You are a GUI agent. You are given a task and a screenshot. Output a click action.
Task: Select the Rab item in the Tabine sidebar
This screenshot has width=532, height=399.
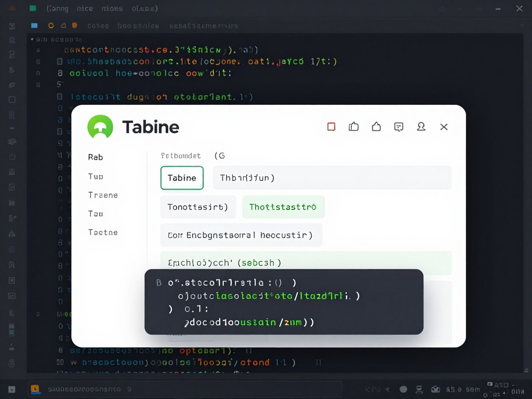click(x=95, y=157)
